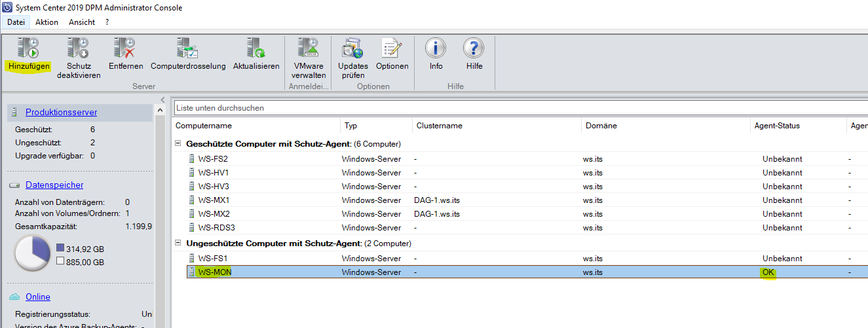The width and height of the screenshot is (868, 328).
Task: Sort by the Clustername column header
Action: coord(440,126)
